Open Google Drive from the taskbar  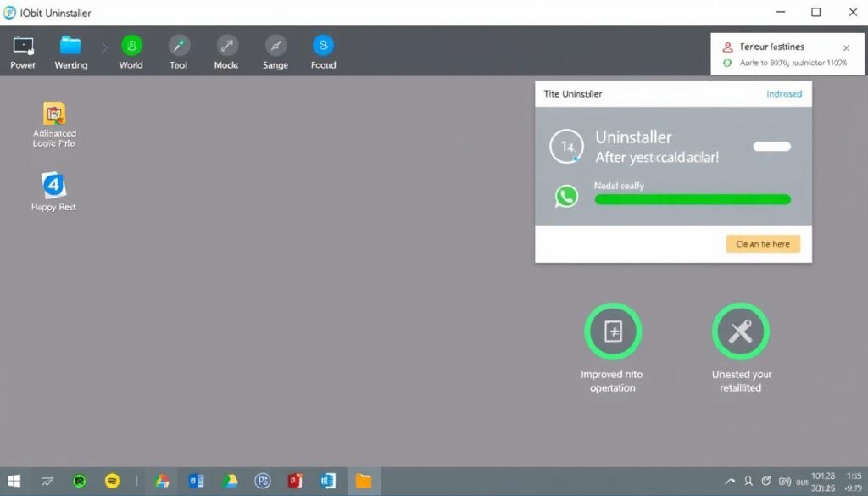(230, 481)
